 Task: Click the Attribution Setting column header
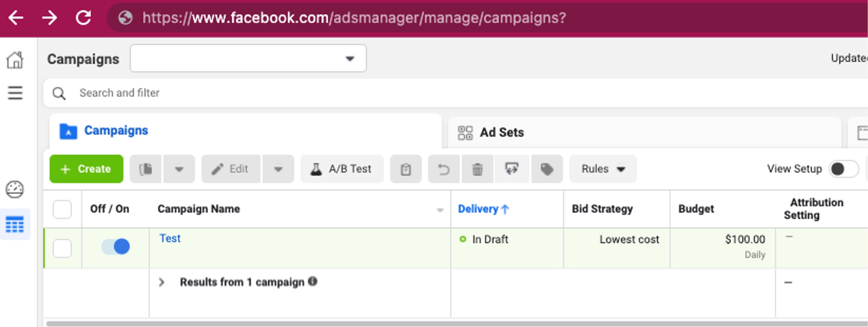(814, 209)
